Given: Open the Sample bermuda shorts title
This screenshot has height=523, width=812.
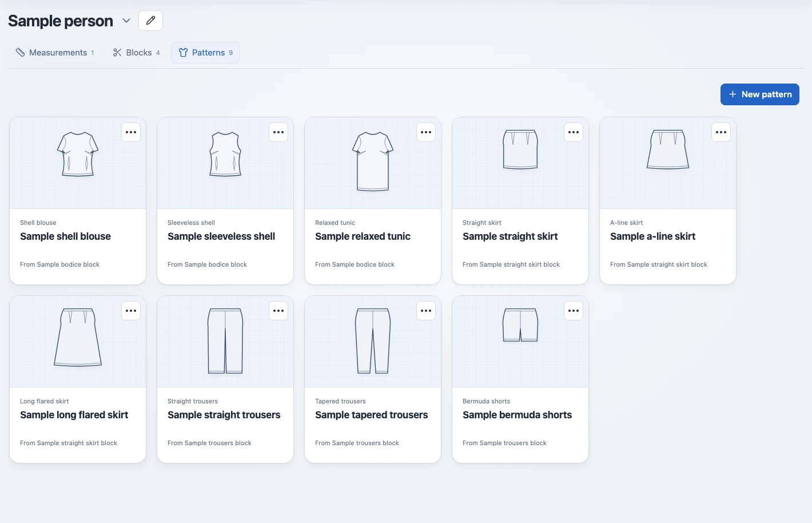Looking at the screenshot, I should pos(517,415).
